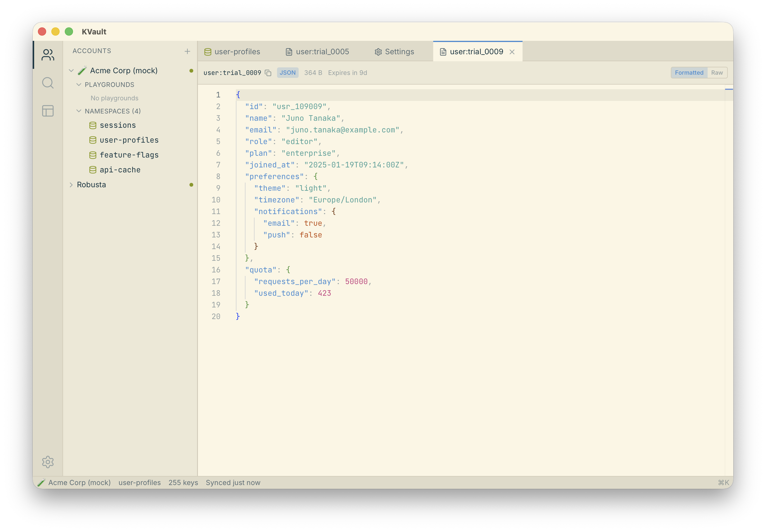This screenshot has width=766, height=532.
Task: Switch to the Settings tab
Action: pyautogui.click(x=394, y=52)
